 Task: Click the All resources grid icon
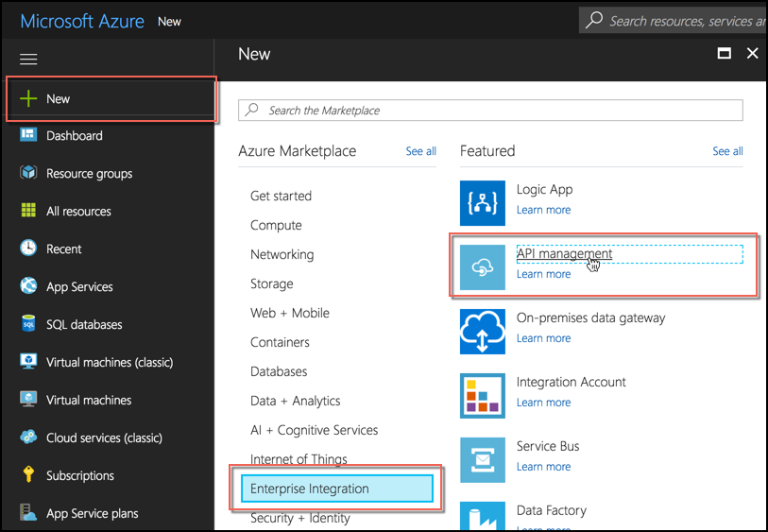tap(28, 210)
